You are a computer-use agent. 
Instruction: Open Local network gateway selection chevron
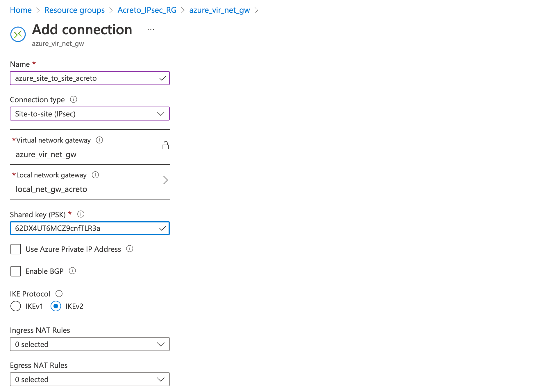click(x=166, y=180)
